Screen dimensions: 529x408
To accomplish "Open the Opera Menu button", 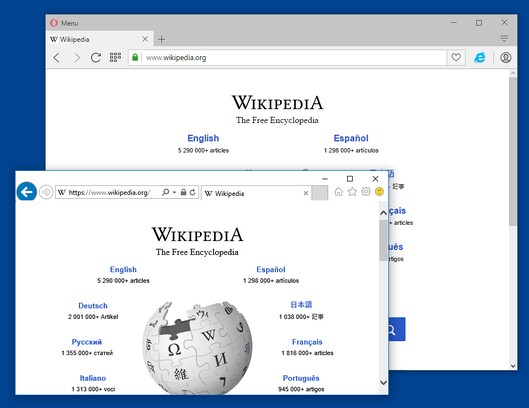I will [64, 23].
